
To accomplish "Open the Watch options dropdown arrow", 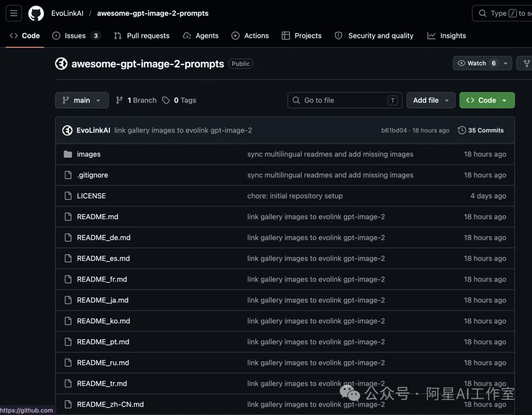I will point(505,64).
